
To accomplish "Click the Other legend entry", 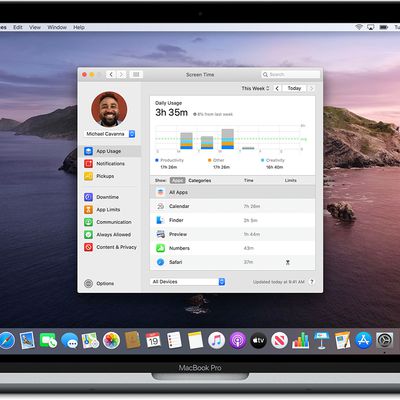I will click(x=219, y=163).
